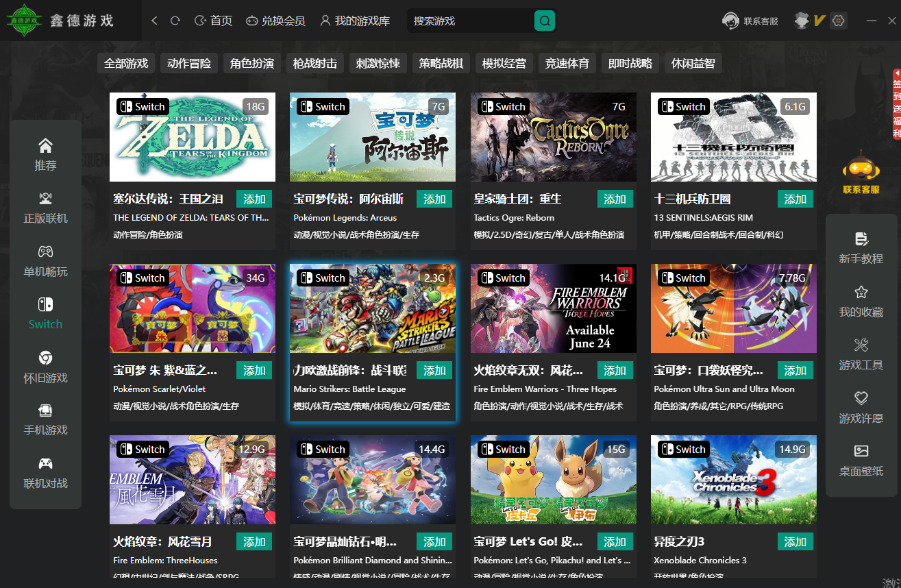Open 我的游戏库 game library
Screen dimensions: 901x588
point(355,21)
